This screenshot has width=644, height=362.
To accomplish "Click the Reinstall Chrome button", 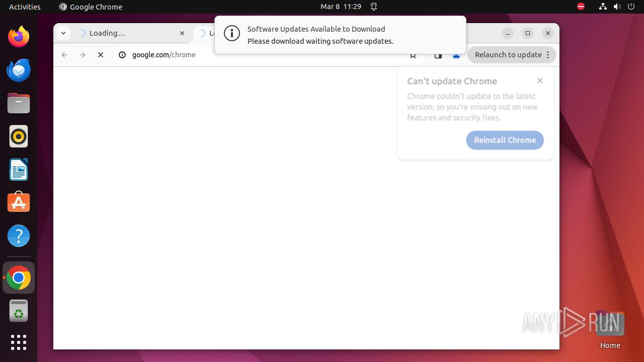I will [505, 140].
